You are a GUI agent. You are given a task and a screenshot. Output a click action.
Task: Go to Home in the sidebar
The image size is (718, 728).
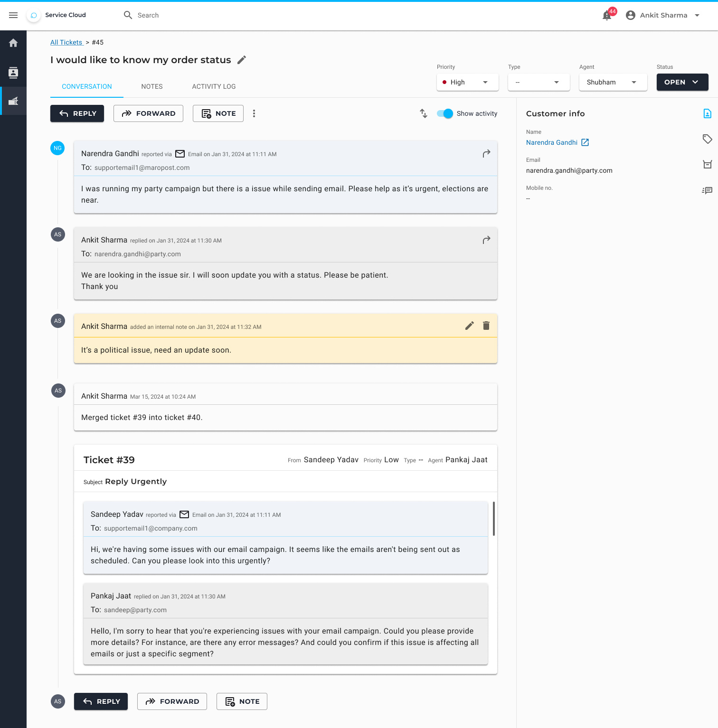pos(13,43)
